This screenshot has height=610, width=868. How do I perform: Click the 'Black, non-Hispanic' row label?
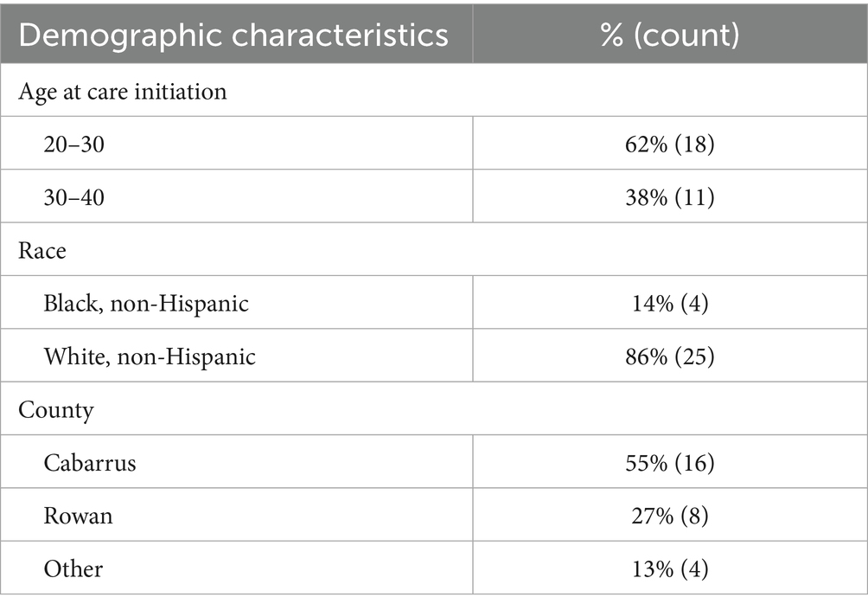click(146, 303)
